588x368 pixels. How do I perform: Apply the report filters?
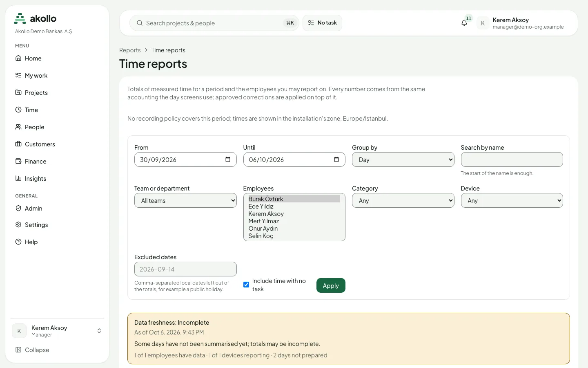point(331,285)
